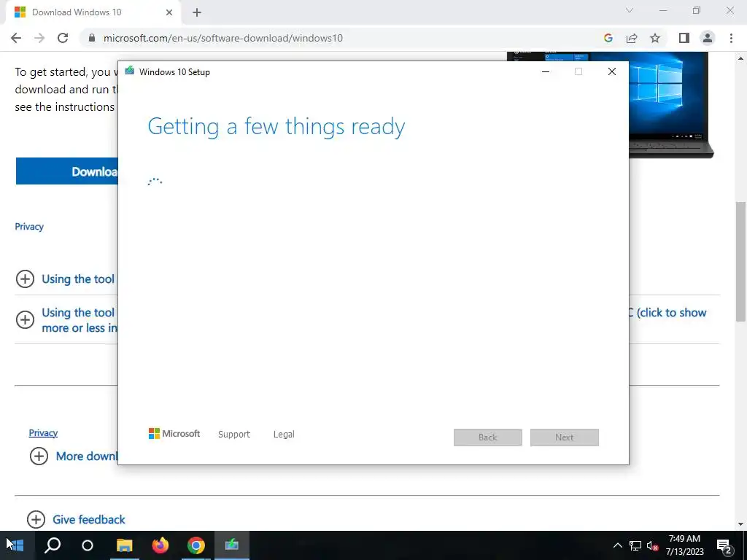Screen dimensions: 747x560
Task: Open the underlined Privacy link
Action: coord(43,433)
